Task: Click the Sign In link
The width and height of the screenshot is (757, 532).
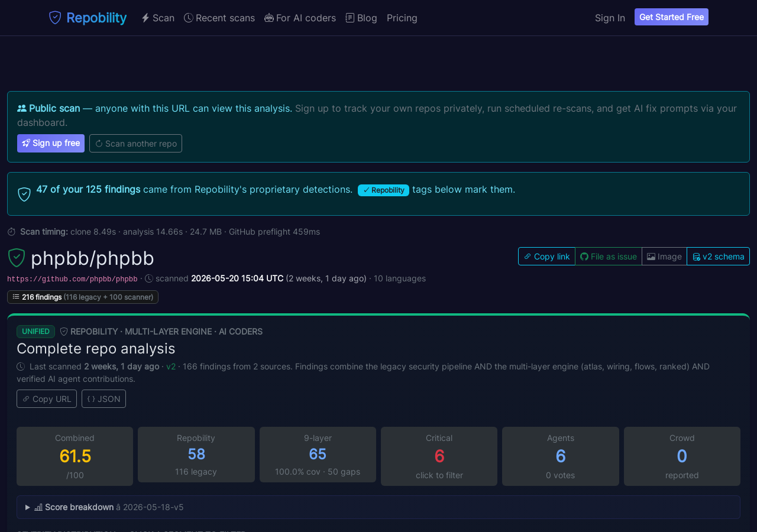Action: coord(610,18)
